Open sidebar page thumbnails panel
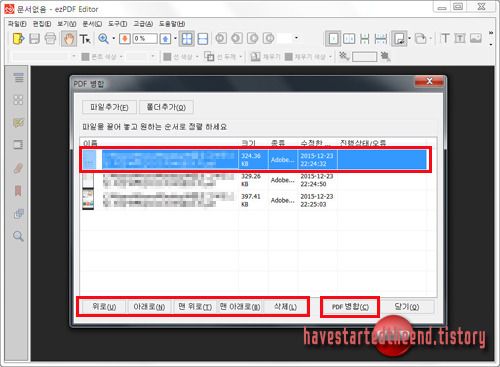 click(x=18, y=100)
